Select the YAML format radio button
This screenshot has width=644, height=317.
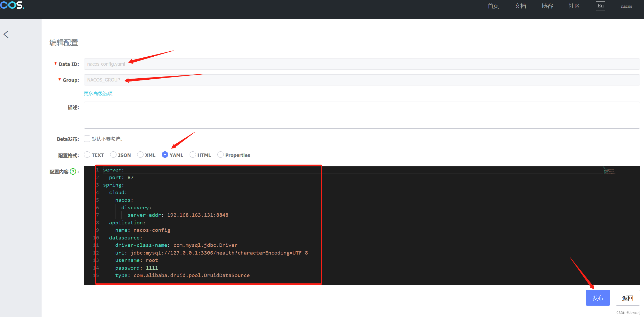165,155
